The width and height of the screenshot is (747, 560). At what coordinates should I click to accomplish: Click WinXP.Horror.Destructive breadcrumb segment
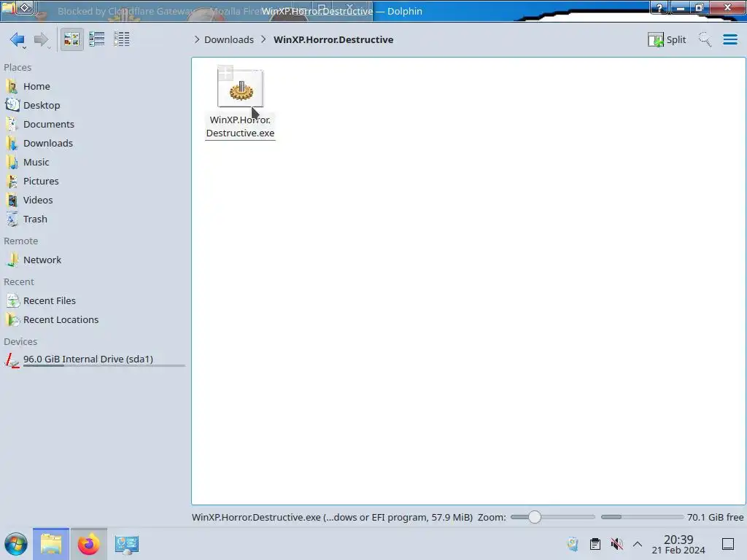pos(333,39)
